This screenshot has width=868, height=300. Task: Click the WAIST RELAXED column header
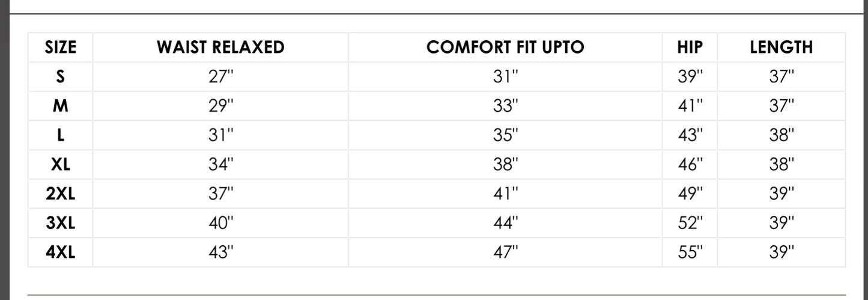point(220,47)
